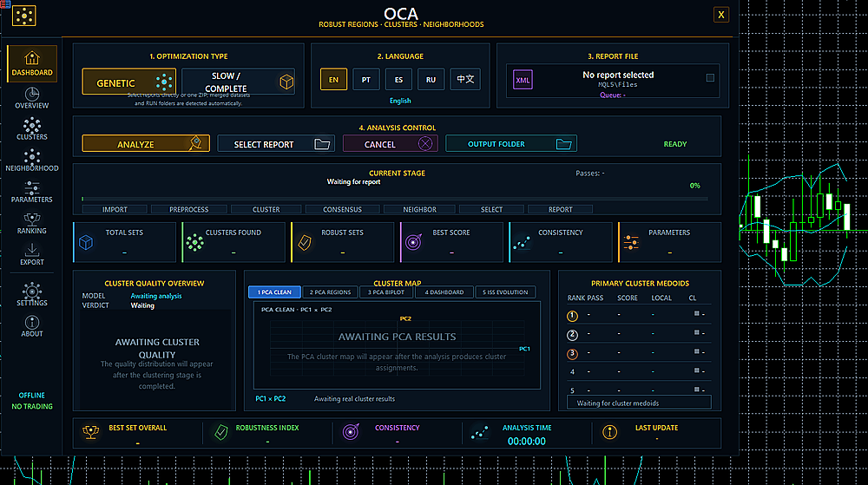Click the 00:00:00 analysis time value
This screenshot has height=485, width=868.
pos(527,442)
